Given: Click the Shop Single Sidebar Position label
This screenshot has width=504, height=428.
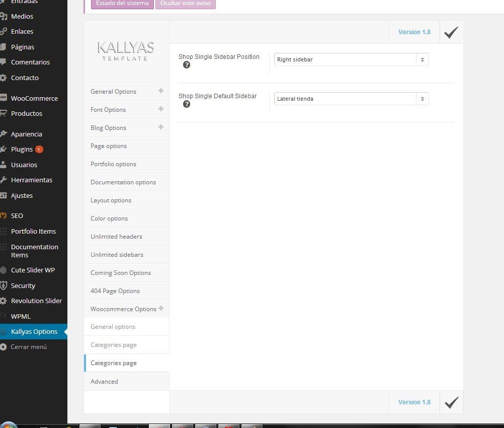Looking at the screenshot, I should (x=219, y=56).
